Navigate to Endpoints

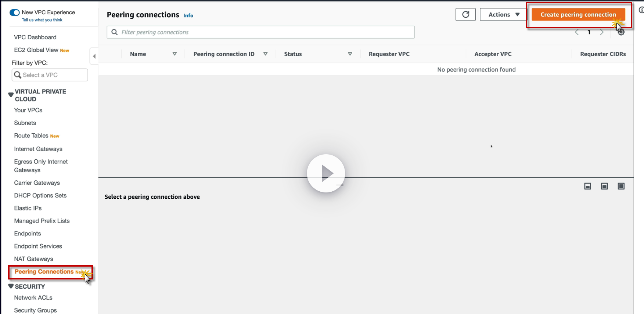[x=28, y=234]
